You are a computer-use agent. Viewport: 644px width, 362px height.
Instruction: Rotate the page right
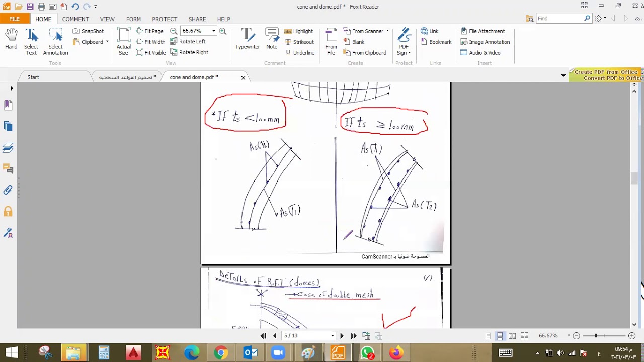coord(189,52)
